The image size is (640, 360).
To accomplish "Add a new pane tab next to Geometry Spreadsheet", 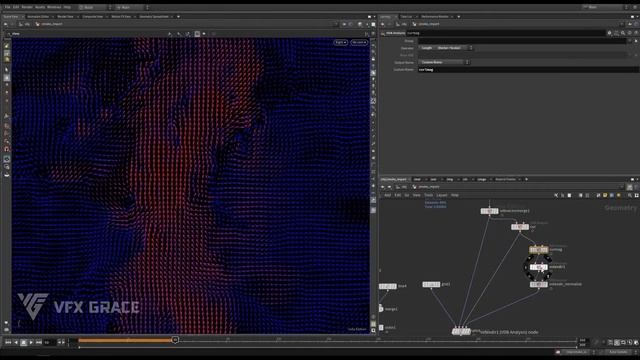I will coord(178,17).
